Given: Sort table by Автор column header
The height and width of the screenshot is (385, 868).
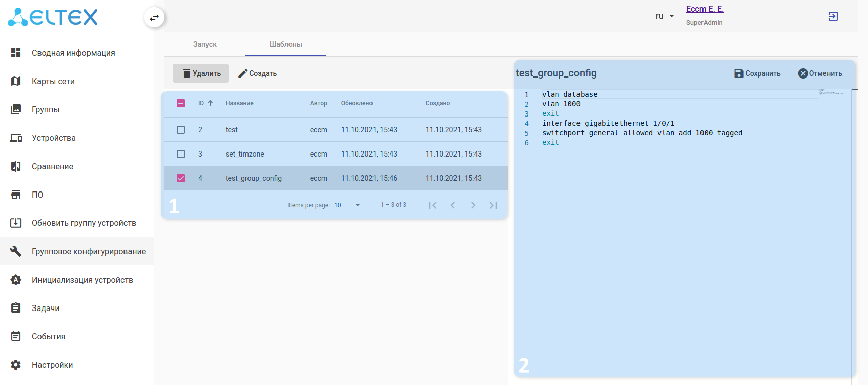Looking at the screenshot, I should 319,103.
